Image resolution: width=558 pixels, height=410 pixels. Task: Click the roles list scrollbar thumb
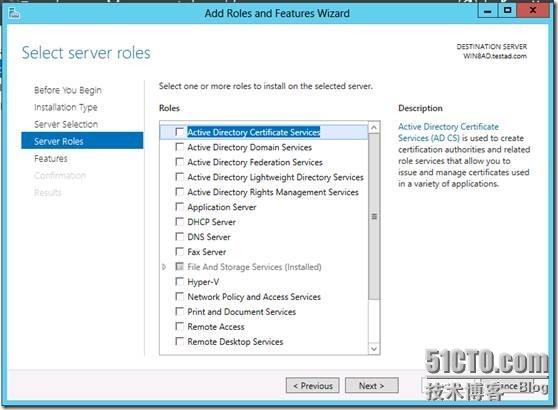pos(374,216)
